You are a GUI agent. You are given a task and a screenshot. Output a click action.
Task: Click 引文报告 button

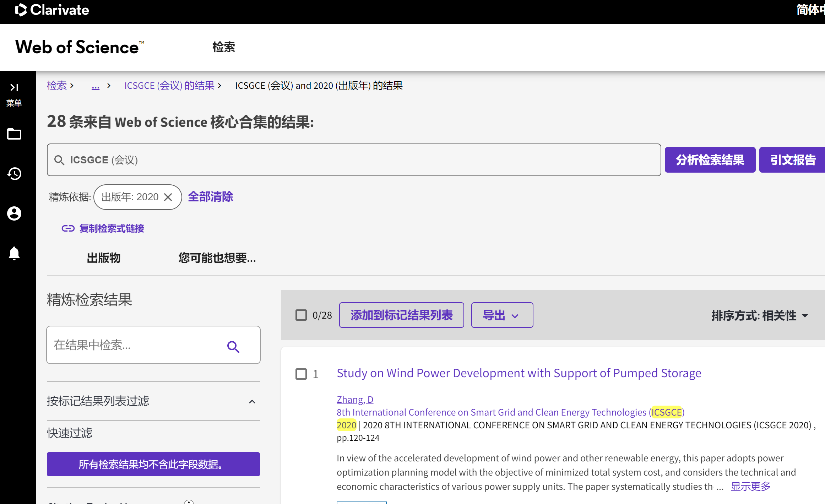792,160
